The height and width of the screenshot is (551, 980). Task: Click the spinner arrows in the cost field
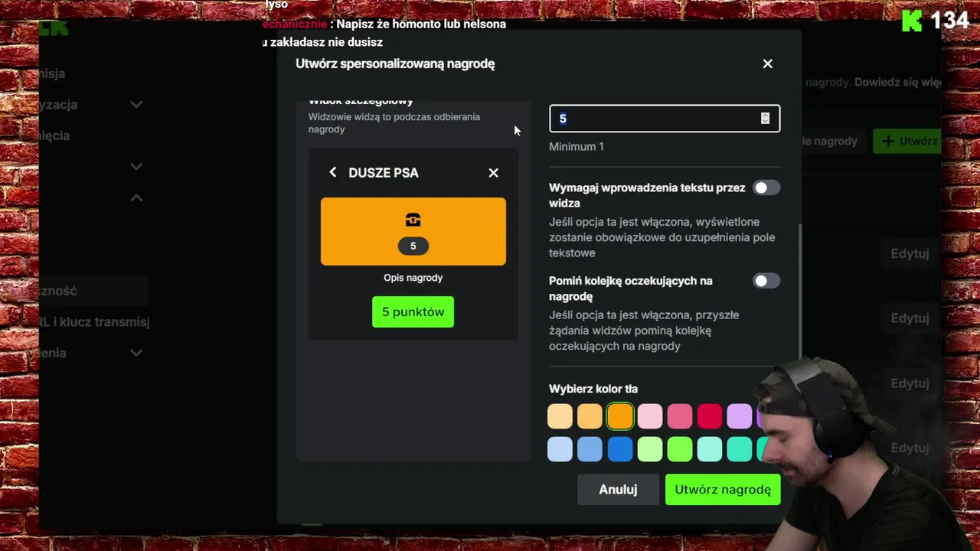click(x=765, y=118)
